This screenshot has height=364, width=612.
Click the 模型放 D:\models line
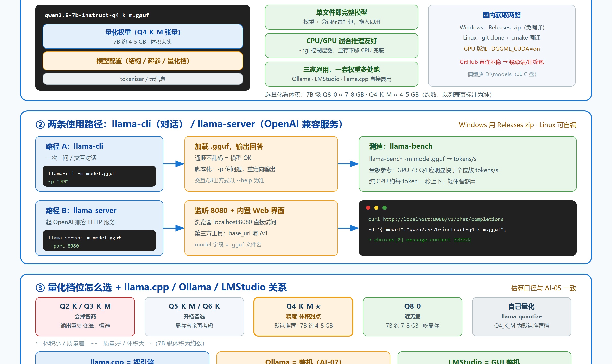[x=502, y=74]
